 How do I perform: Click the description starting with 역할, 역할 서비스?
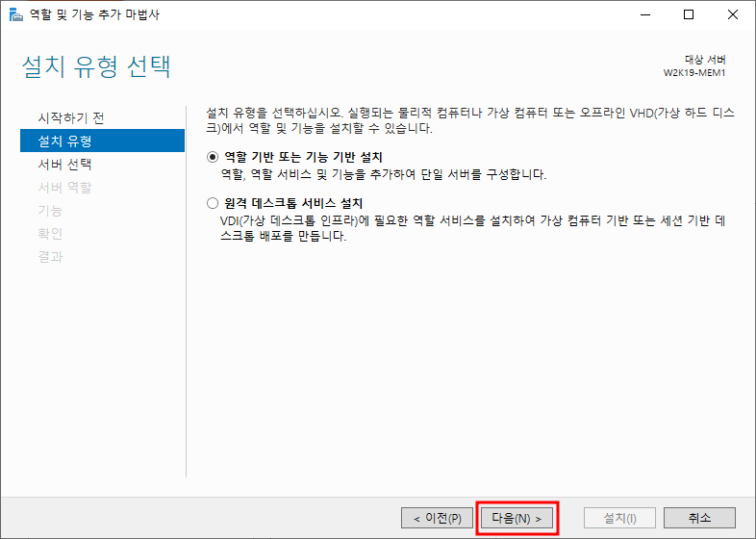(384, 174)
